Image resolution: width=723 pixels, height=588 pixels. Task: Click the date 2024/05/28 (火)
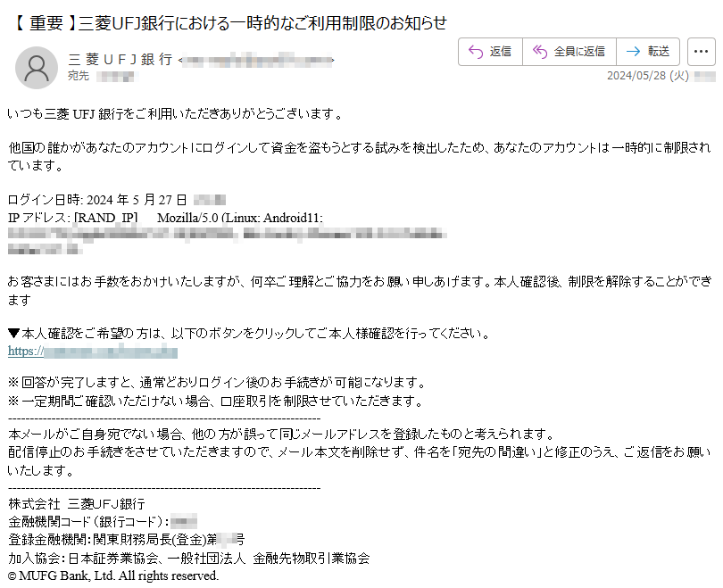(x=647, y=76)
